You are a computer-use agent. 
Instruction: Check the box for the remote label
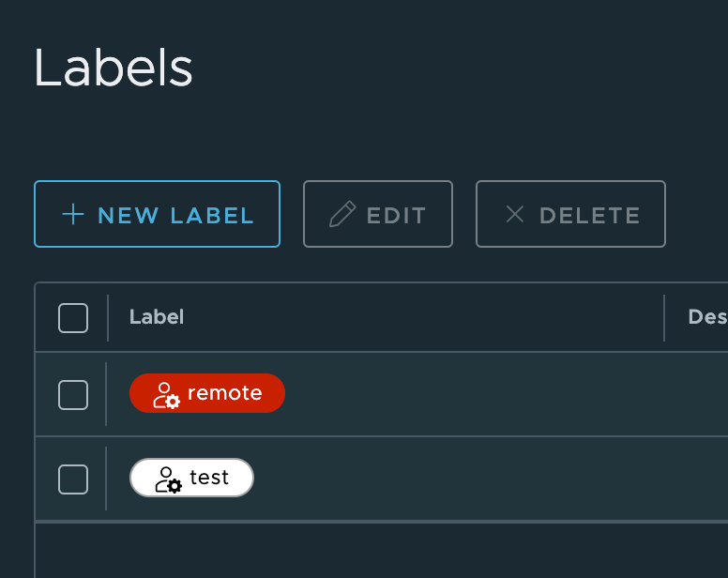[73, 395]
